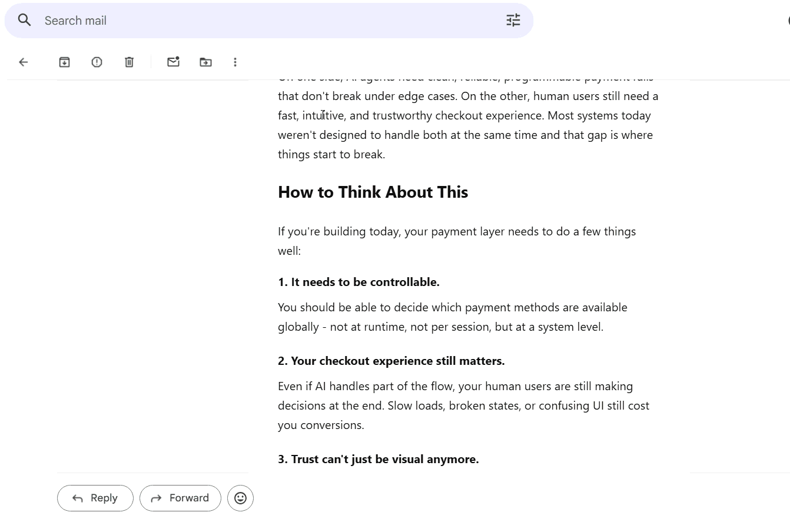Click line beginning 'globally - not at runtime'
This screenshot has width=790, height=532.
(440, 327)
